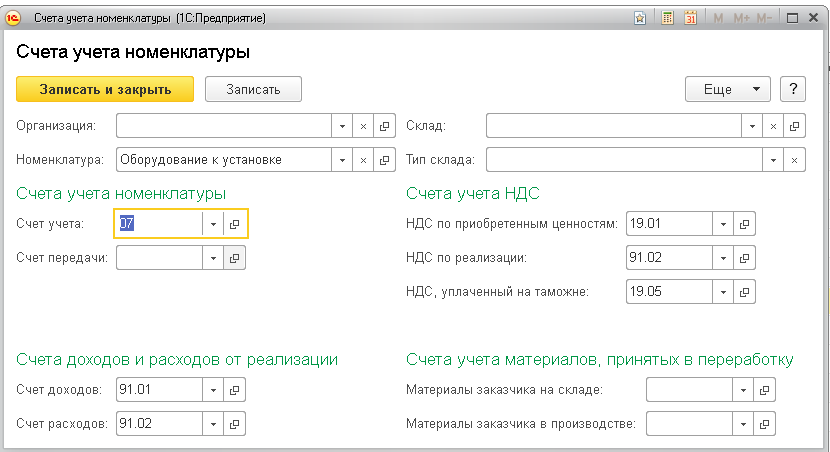The width and height of the screenshot is (830, 452).
Task: Expand the Счет доходов dropdown
Action: click(x=212, y=390)
